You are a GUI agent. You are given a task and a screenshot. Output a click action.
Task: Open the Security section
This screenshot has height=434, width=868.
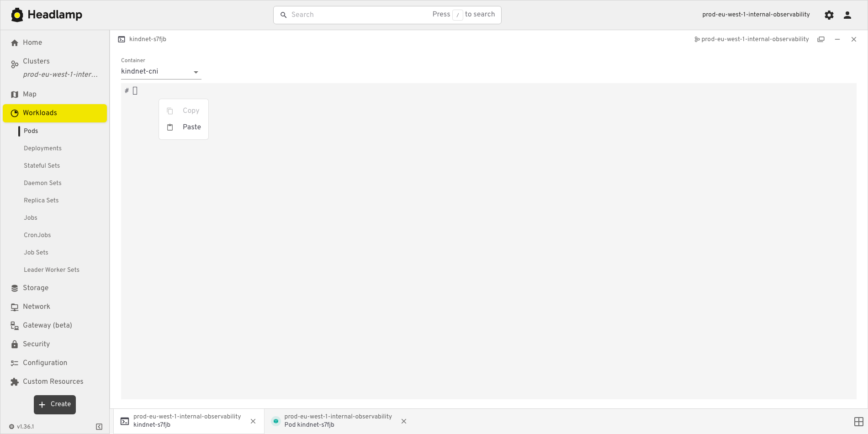pyautogui.click(x=55, y=344)
